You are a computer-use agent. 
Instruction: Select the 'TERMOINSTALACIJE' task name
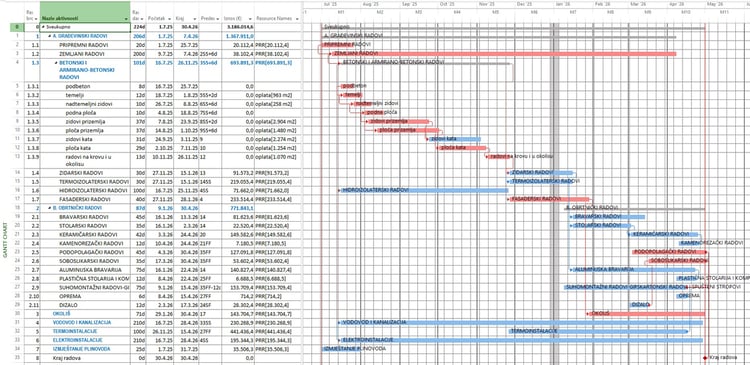75,332
